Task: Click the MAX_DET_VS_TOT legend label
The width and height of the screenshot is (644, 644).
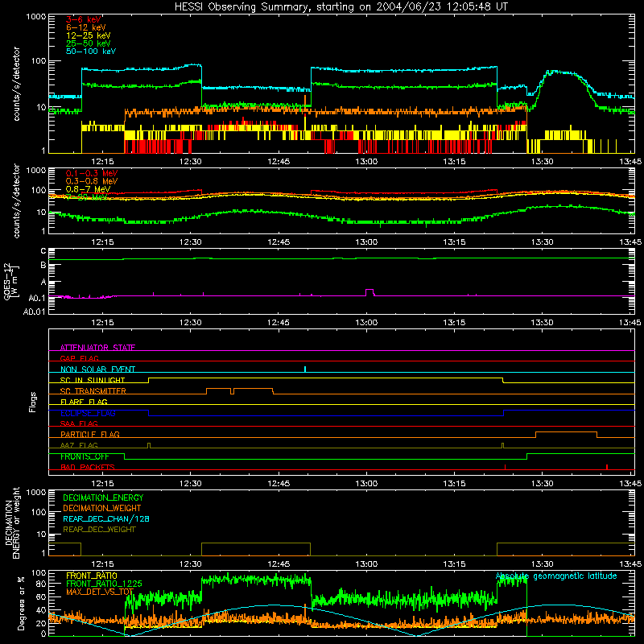Action: (x=100, y=592)
